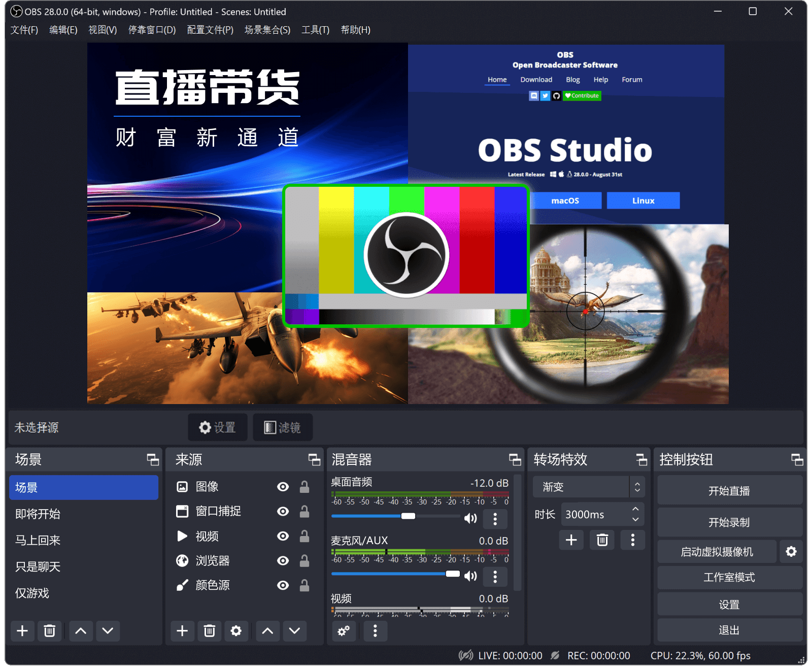Add a new scene with plus icon
812x670 pixels.
coord(22,631)
